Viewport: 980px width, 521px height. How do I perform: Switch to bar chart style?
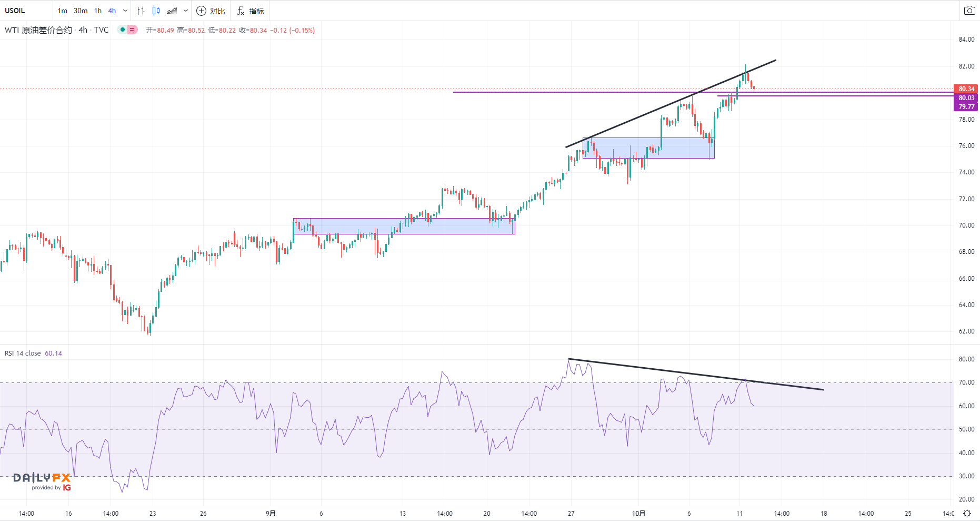141,11
